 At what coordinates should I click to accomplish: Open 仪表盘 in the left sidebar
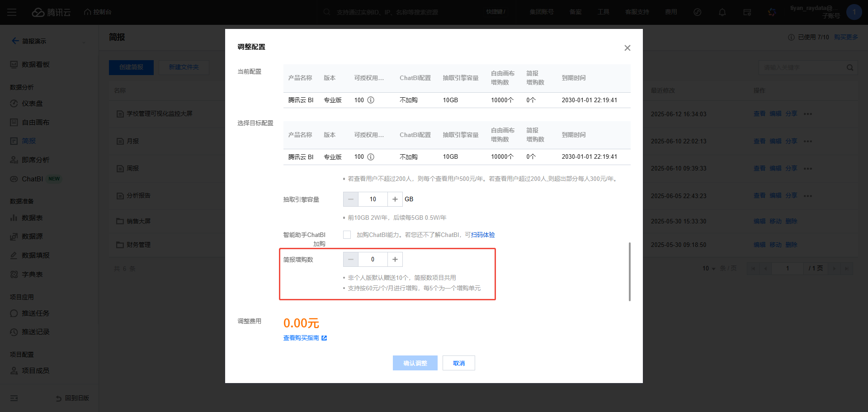click(x=32, y=104)
